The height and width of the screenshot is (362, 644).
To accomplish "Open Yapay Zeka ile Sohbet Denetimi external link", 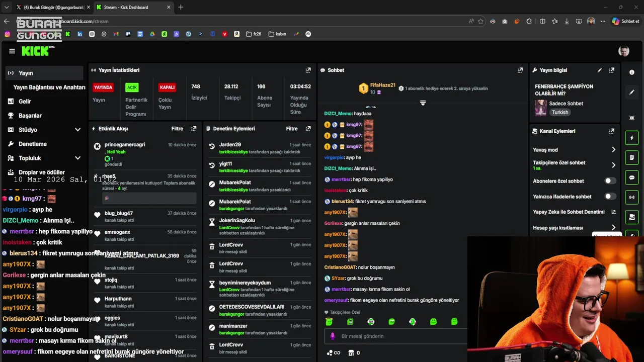I will [x=613, y=212].
